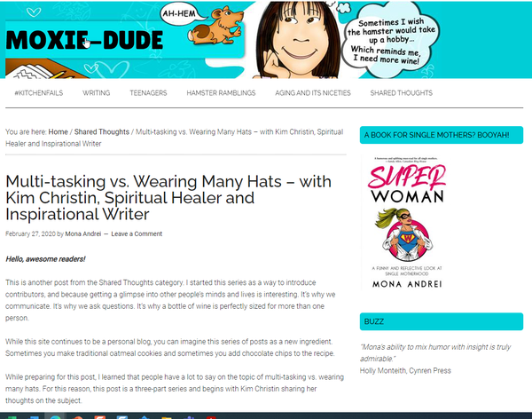Open SHARED THOUGHTS in the nav bar
532x419 pixels.
click(x=401, y=93)
